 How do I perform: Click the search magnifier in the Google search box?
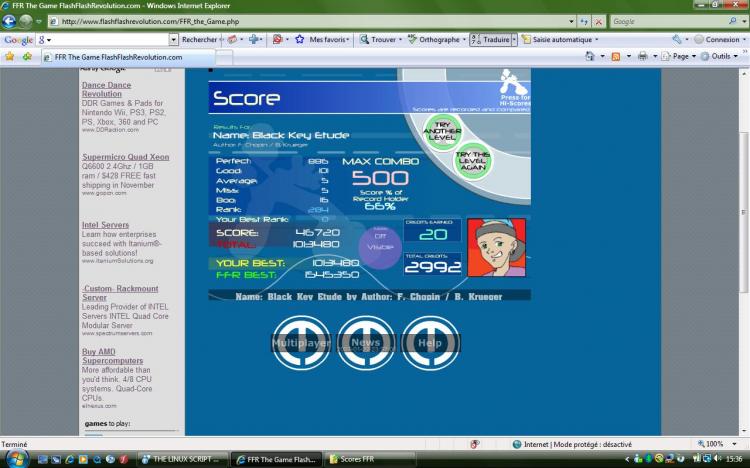click(x=733, y=21)
